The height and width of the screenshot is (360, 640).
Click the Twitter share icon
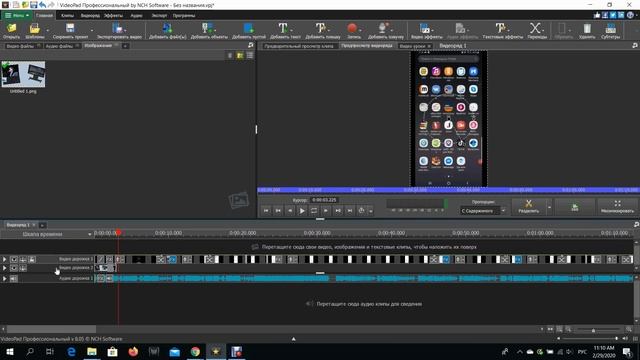(x=613, y=15)
